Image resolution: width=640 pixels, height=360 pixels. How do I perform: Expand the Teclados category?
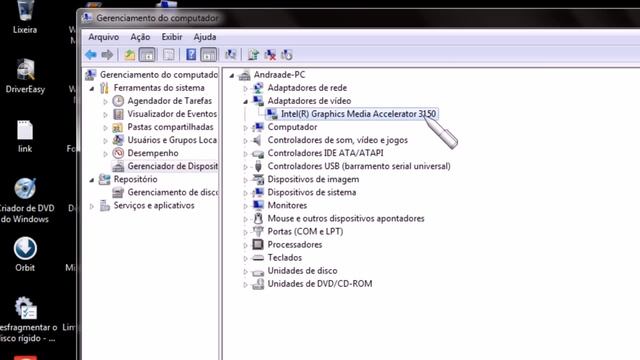tap(245, 258)
